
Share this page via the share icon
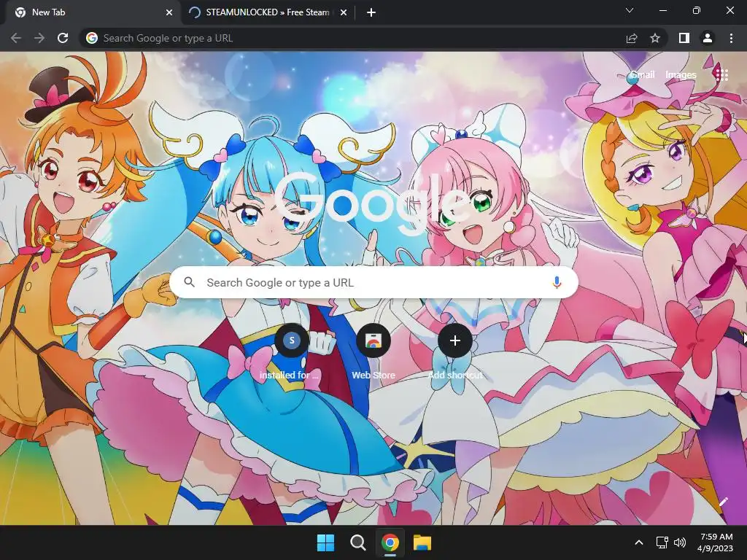point(632,38)
